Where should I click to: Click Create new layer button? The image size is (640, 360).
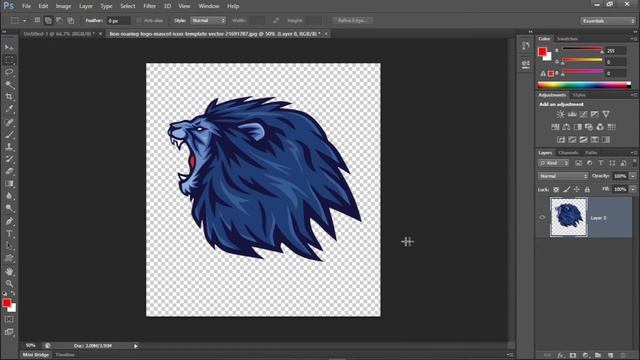(x=611, y=356)
